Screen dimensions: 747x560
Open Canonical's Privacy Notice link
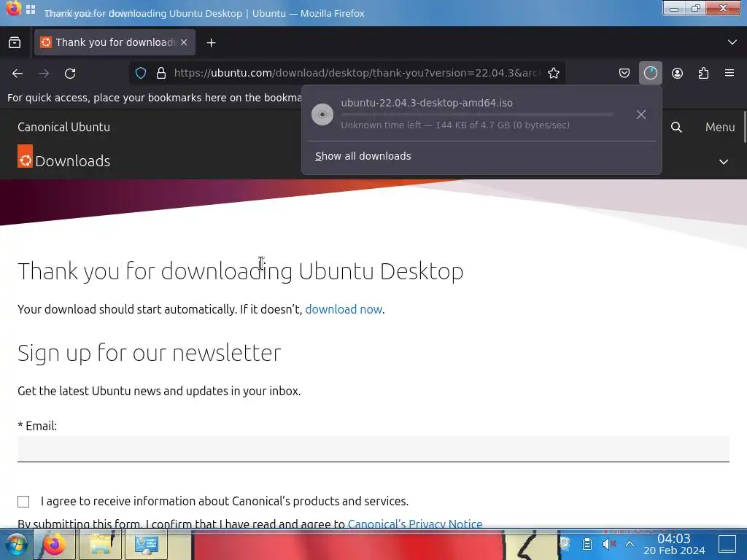pos(415,524)
